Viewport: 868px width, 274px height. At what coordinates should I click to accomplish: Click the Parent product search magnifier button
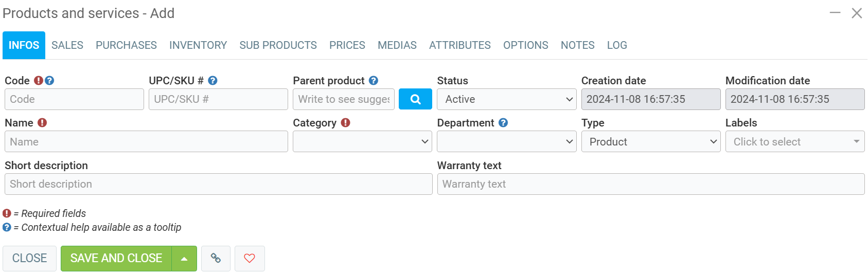pos(415,99)
